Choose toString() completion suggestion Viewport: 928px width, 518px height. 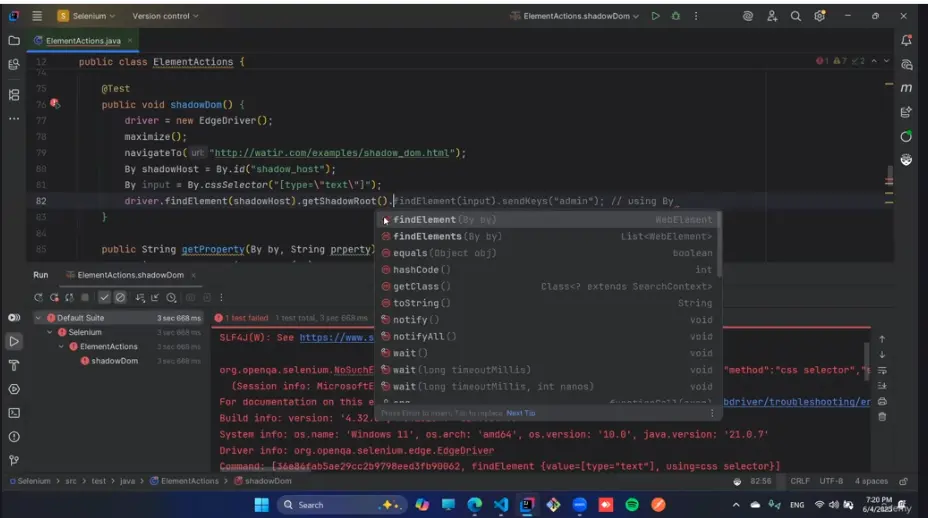(547, 303)
